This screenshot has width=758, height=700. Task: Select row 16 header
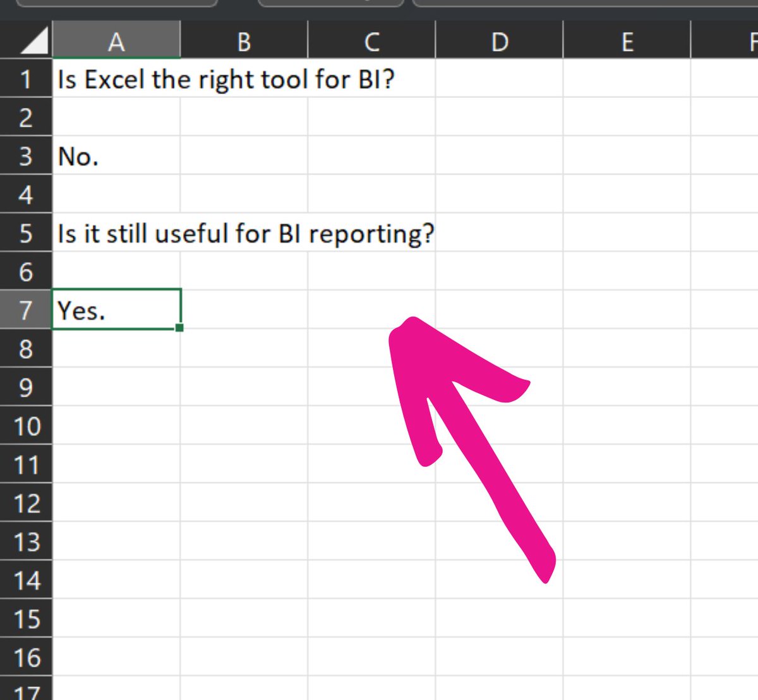(26, 657)
